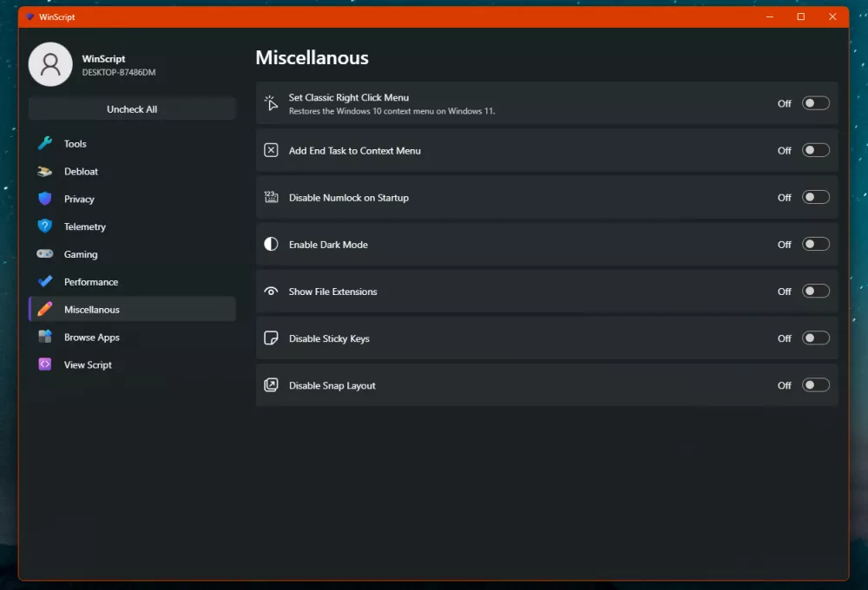The height and width of the screenshot is (590, 868).
Task: Click the View Script code icon
Action: 45,365
